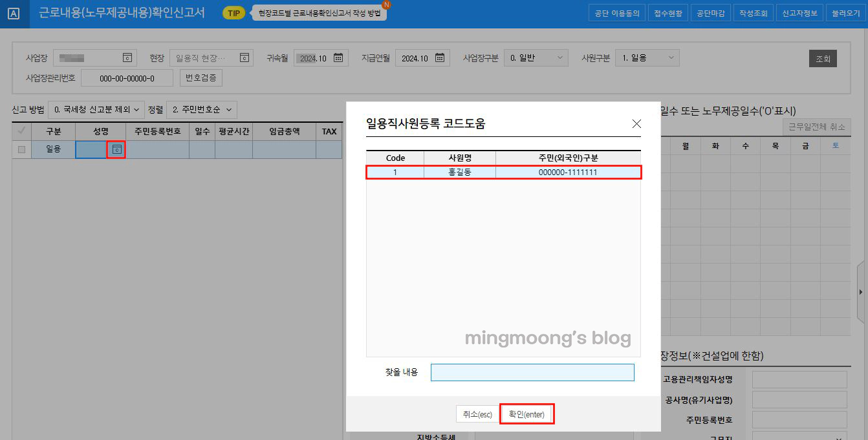Click the 찾을 내용 search input field
868x440 pixels.
tap(532, 372)
